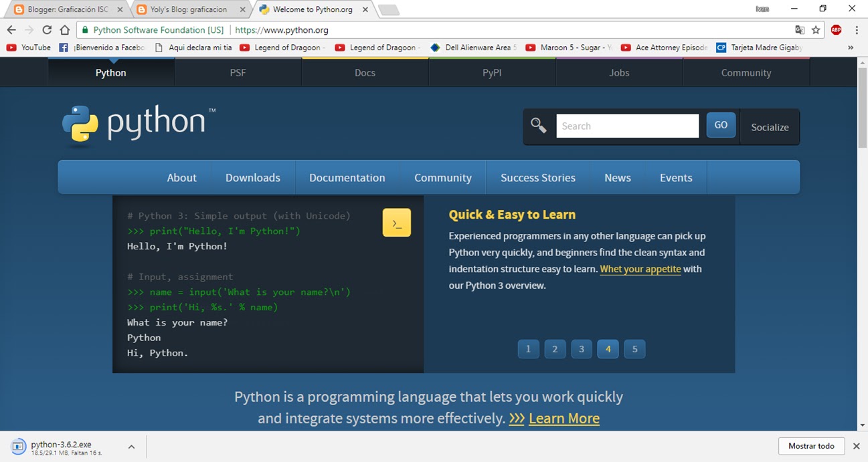Open a new browser tab

(388, 10)
